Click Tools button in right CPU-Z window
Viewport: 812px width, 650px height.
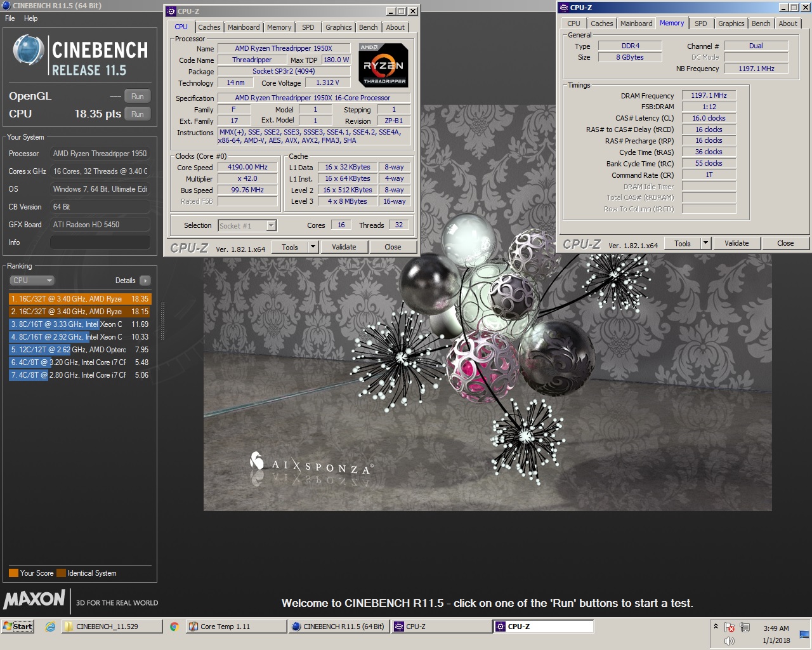tap(683, 244)
